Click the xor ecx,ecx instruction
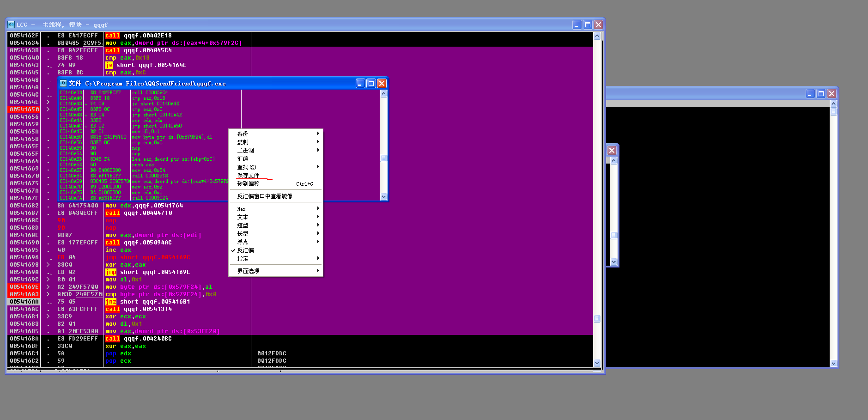The height and width of the screenshot is (420, 868). coord(126,317)
